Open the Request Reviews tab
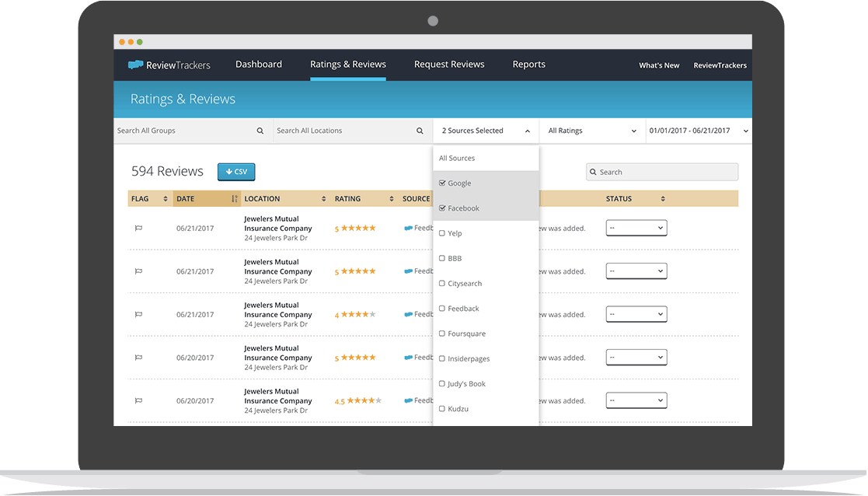The width and height of the screenshot is (868, 496). (x=449, y=65)
